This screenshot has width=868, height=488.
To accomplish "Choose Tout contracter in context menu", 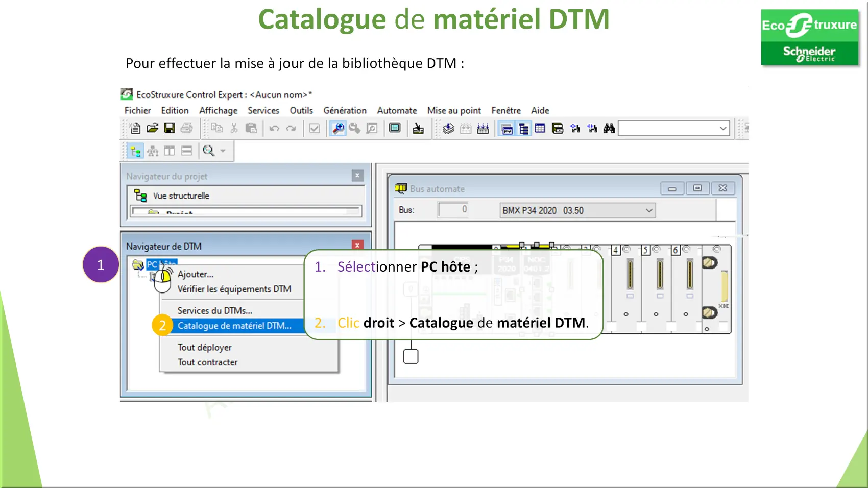I will [x=207, y=362].
